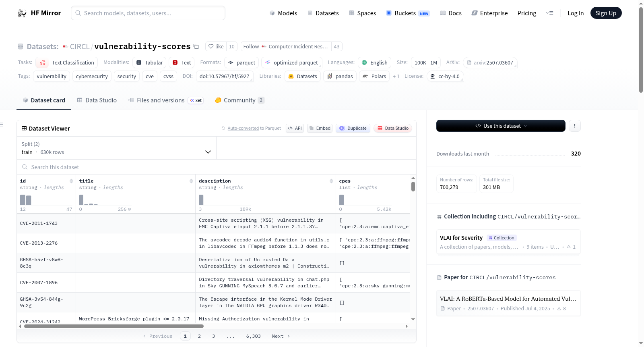Image resolution: width=644 pixels, height=347 pixels.
Task: Open the Data Studio tab
Action: coord(97,100)
